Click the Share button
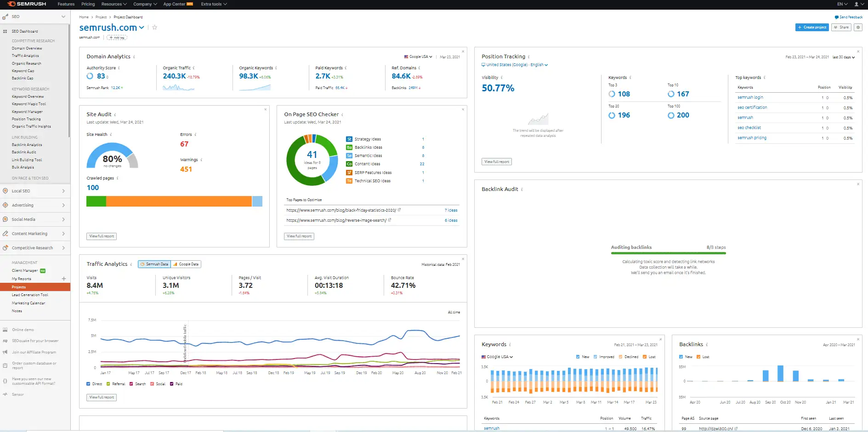The image size is (868, 432). [841, 27]
